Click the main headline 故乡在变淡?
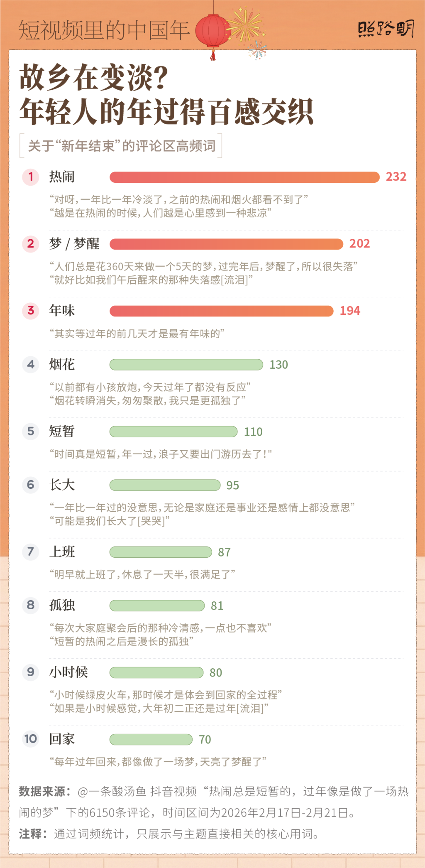This screenshot has width=425, height=868. pos(94,78)
